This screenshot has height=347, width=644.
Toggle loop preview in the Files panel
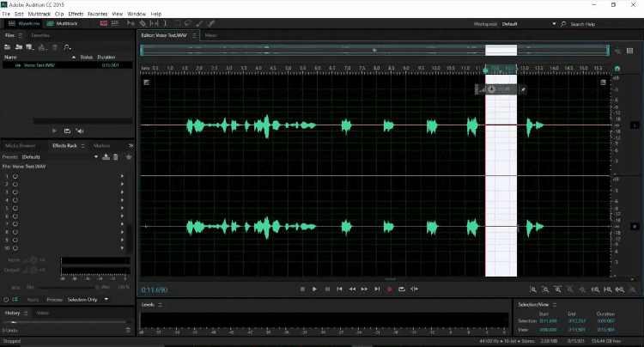point(67,131)
